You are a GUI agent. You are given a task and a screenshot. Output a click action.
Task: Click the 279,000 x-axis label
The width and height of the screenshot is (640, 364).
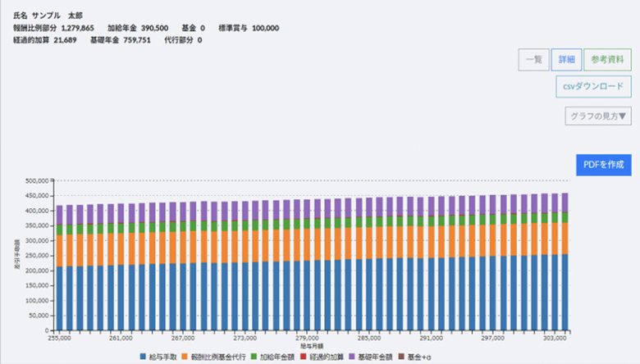coord(307,337)
